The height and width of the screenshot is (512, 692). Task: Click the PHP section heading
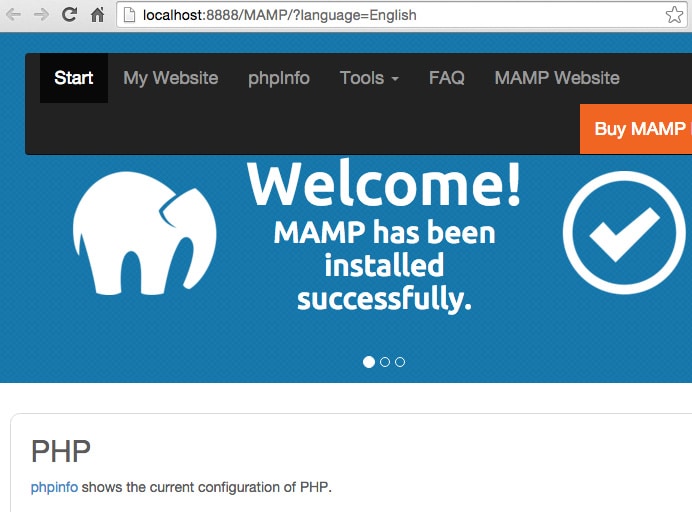61,451
